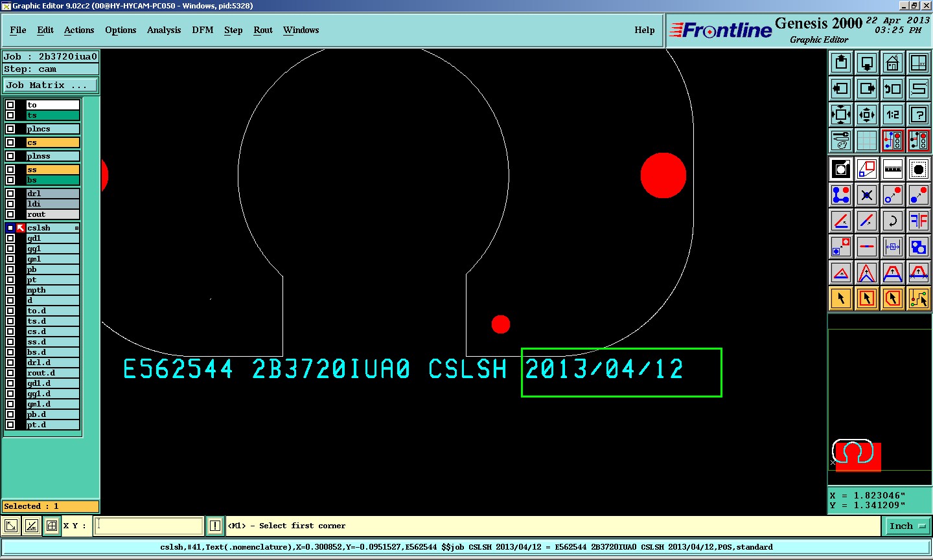The image size is (933, 560).
Task: Toggle visibility checkbox for layer cslsh
Action: point(10,228)
